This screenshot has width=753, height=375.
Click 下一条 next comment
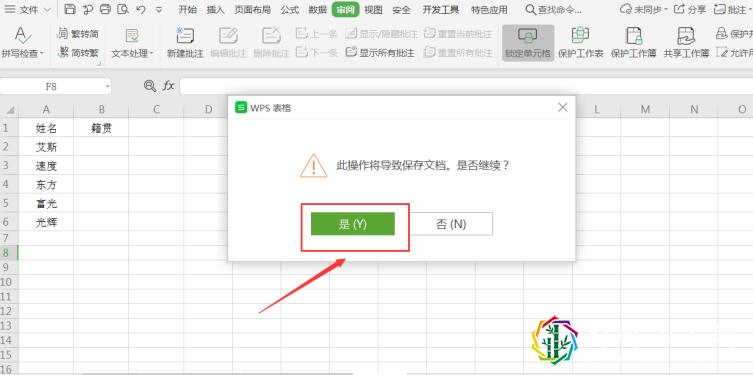point(316,52)
